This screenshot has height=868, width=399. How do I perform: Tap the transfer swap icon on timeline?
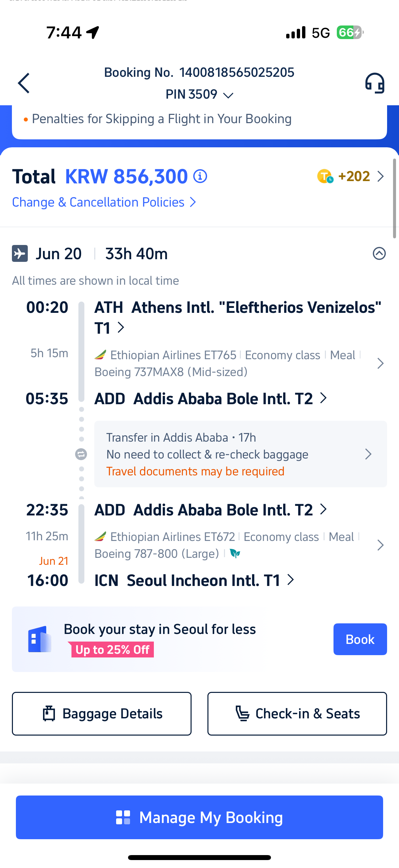click(x=81, y=454)
